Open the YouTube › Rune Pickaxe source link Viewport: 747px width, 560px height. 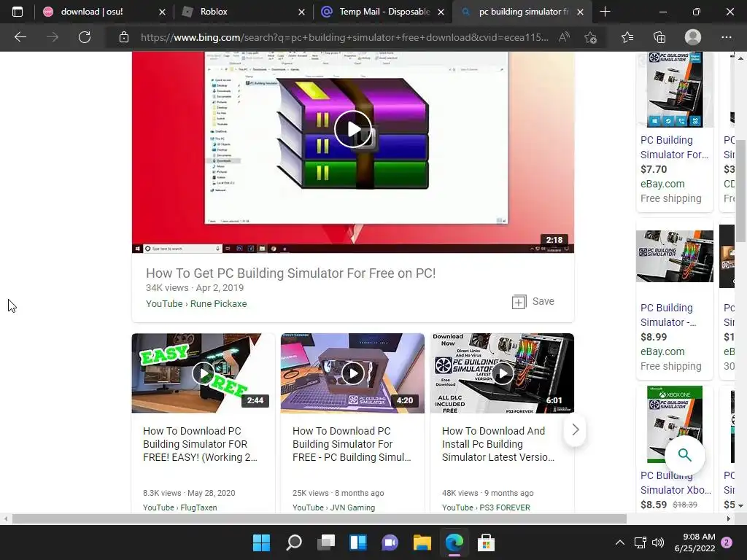pos(196,304)
